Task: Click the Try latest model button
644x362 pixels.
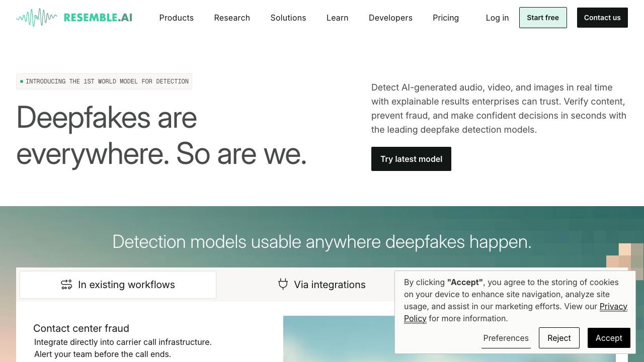Action: 411,159
